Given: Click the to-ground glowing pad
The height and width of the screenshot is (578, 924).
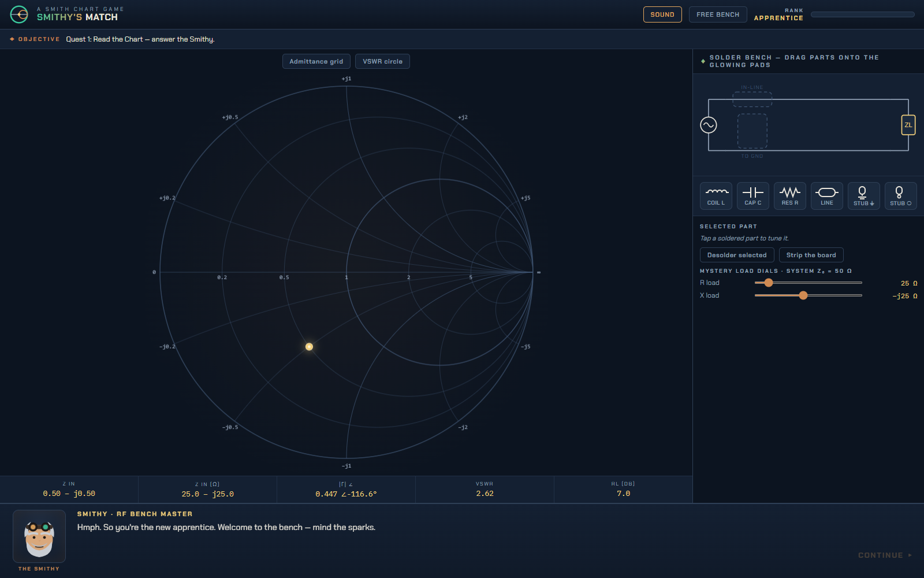Looking at the screenshot, I should click(x=752, y=131).
